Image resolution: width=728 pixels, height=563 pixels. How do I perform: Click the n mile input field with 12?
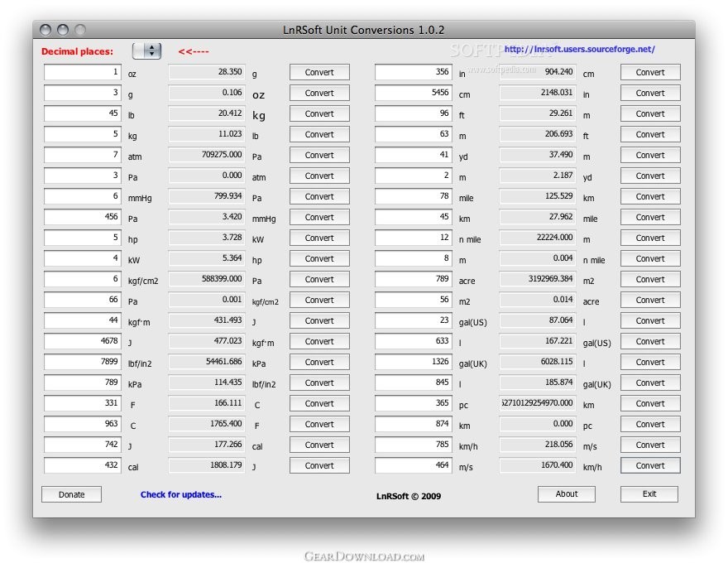pyautogui.click(x=413, y=238)
